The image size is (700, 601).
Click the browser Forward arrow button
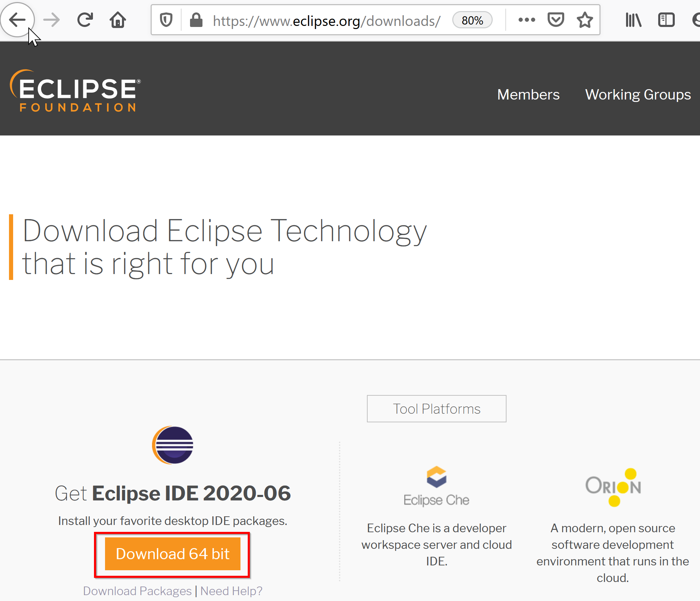pyautogui.click(x=51, y=20)
